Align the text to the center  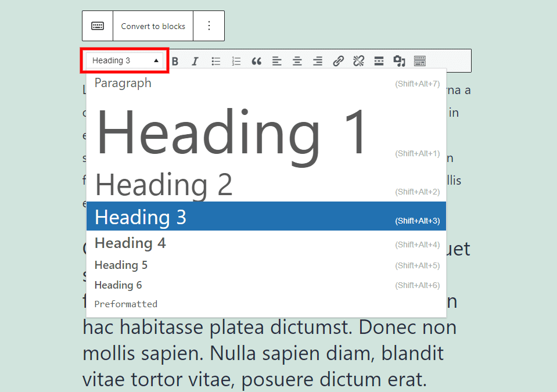click(x=297, y=61)
